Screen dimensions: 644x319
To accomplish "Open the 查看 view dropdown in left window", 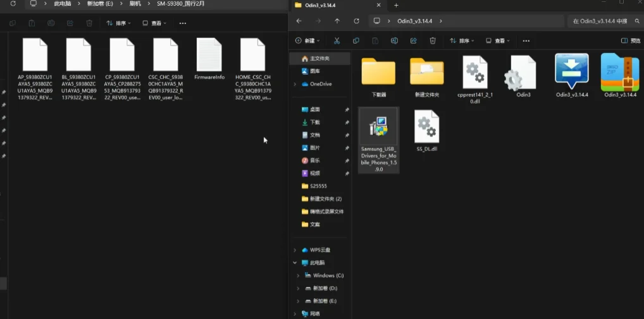I will tap(154, 23).
